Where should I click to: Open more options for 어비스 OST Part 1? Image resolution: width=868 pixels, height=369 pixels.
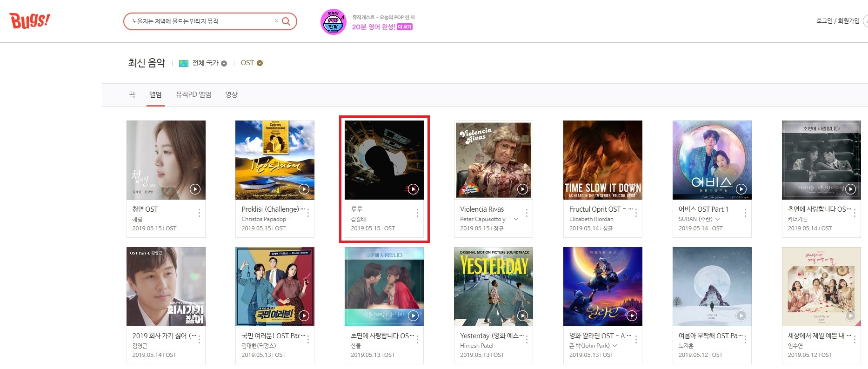[745, 213]
